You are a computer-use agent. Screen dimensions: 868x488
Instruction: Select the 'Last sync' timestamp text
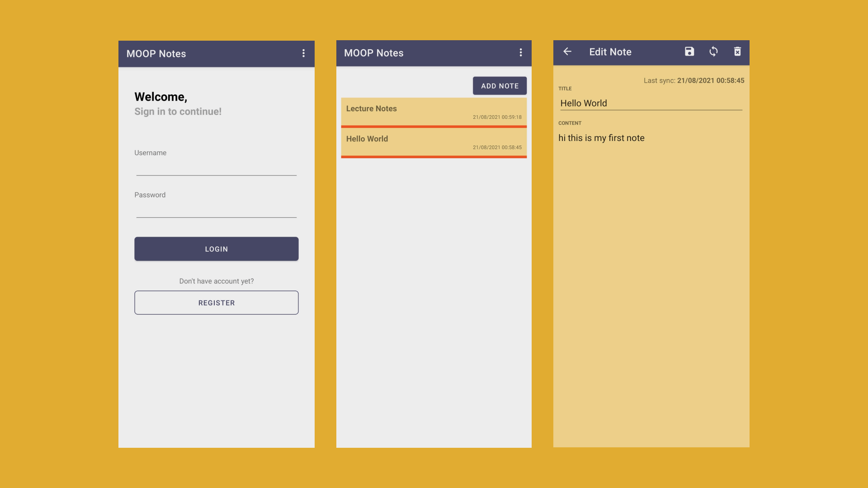[x=694, y=80]
